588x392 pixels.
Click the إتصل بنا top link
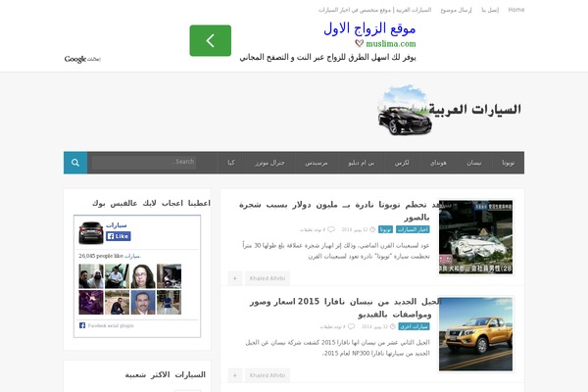click(490, 10)
